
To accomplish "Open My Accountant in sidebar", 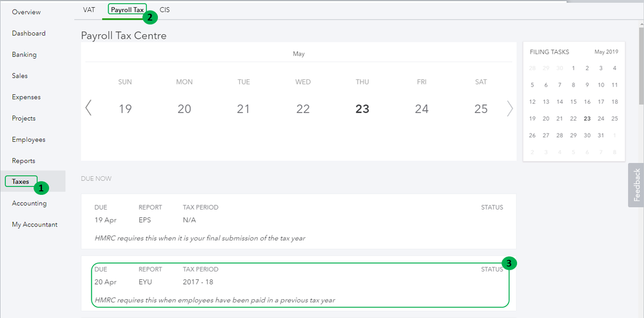I will click(x=34, y=224).
